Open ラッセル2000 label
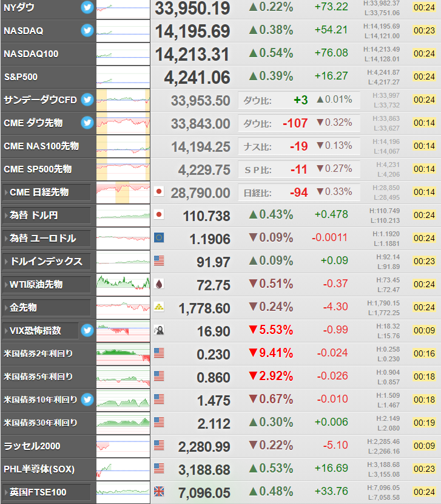The width and height of the screenshot is (441, 504). coord(32,446)
